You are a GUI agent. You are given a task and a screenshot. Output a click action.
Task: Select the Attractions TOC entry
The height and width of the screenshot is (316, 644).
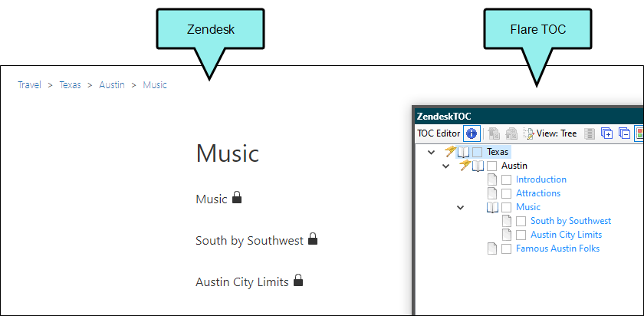(538, 193)
